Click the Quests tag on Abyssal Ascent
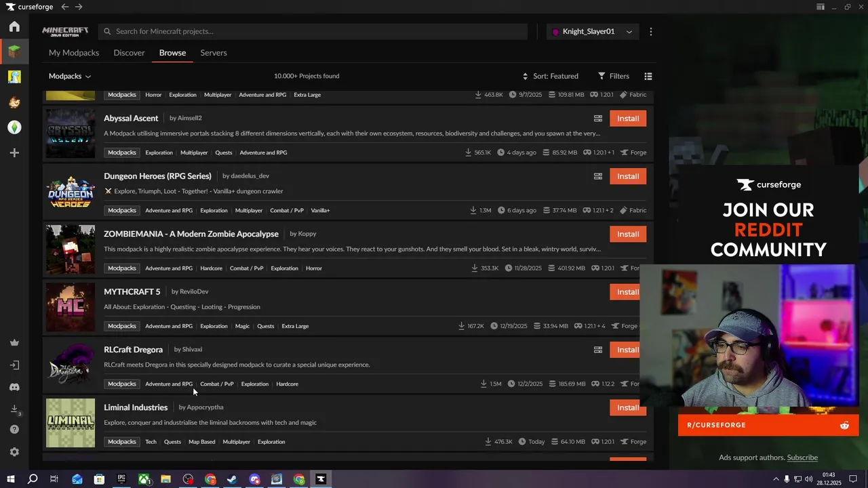The height and width of the screenshot is (488, 868). coord(224,152)
